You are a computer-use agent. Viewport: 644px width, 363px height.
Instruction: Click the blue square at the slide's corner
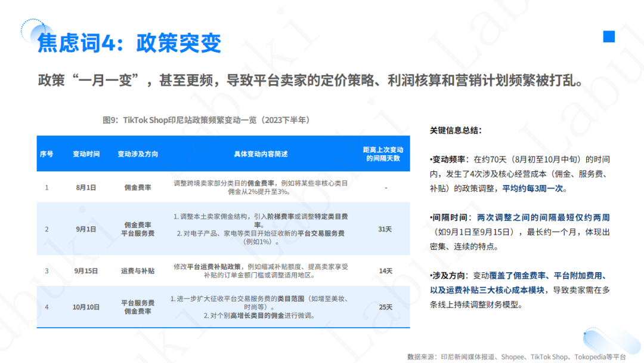click(609, 36)
